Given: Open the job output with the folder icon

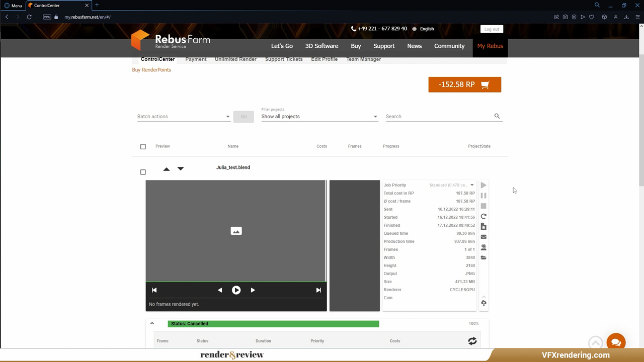Looking at the screenshot, I should click(x=483, y=257).
